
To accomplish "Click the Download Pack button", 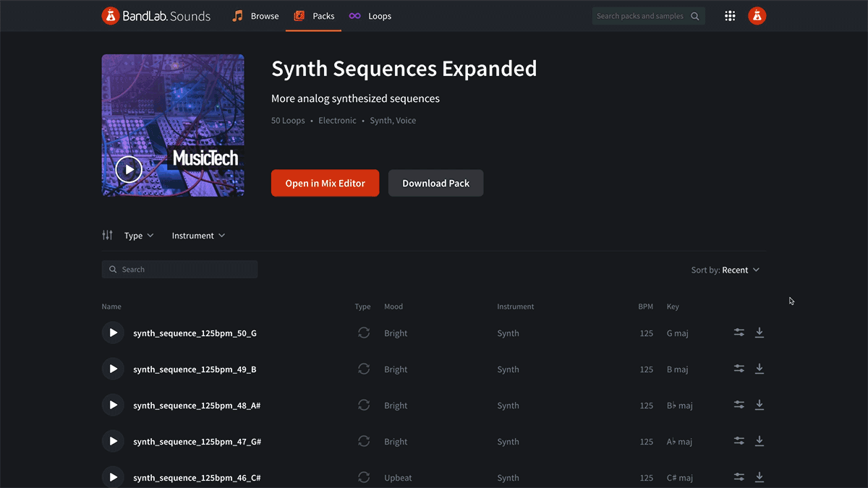I will 435,183.
